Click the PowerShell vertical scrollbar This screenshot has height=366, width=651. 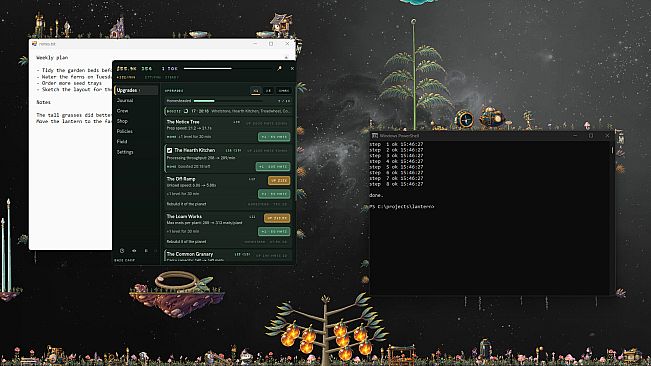click(x=612, y=150)
